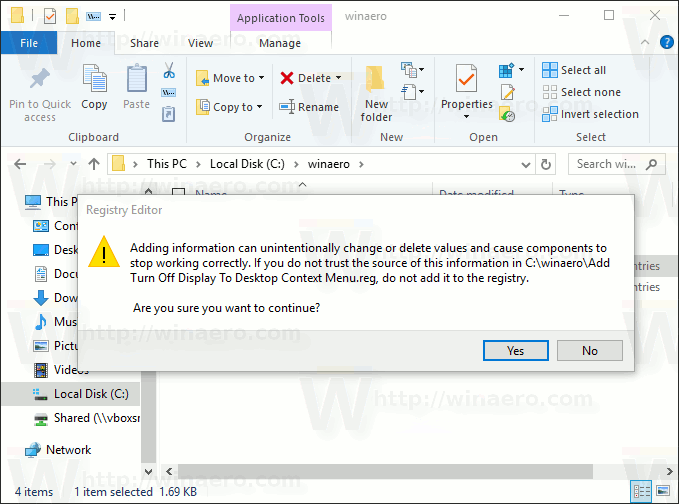
Task: Collapse the ribbon with the chevron arrow
Action: click(645, 42)
